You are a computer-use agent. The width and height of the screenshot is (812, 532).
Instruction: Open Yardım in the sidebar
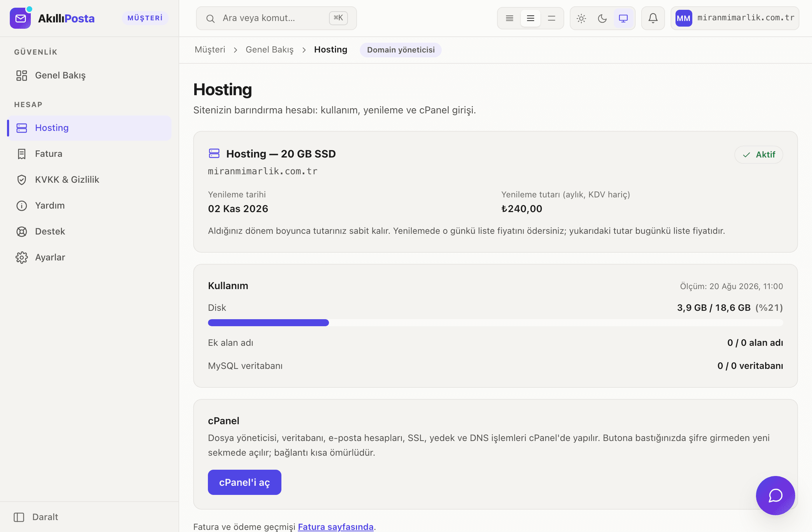point(89,206)
